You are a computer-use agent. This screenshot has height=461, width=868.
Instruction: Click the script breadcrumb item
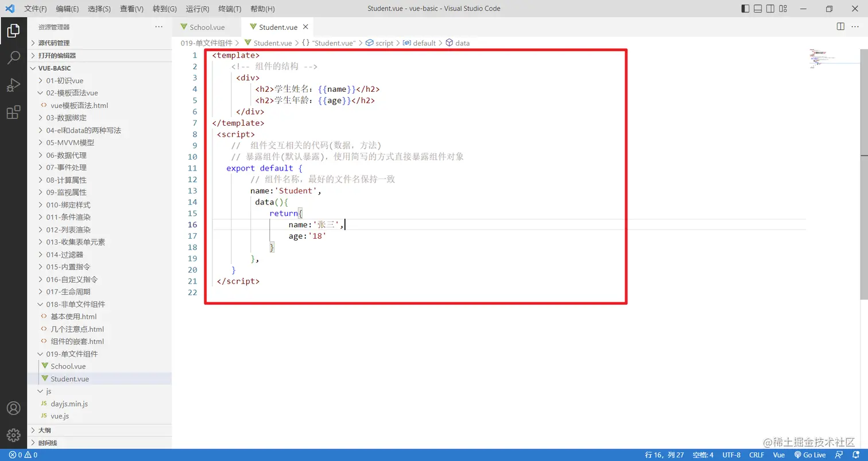[379, 43]
